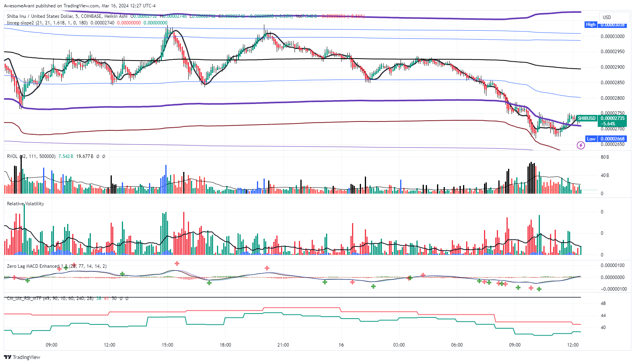Click the purple lightning bolt icon

pos(581,145)
